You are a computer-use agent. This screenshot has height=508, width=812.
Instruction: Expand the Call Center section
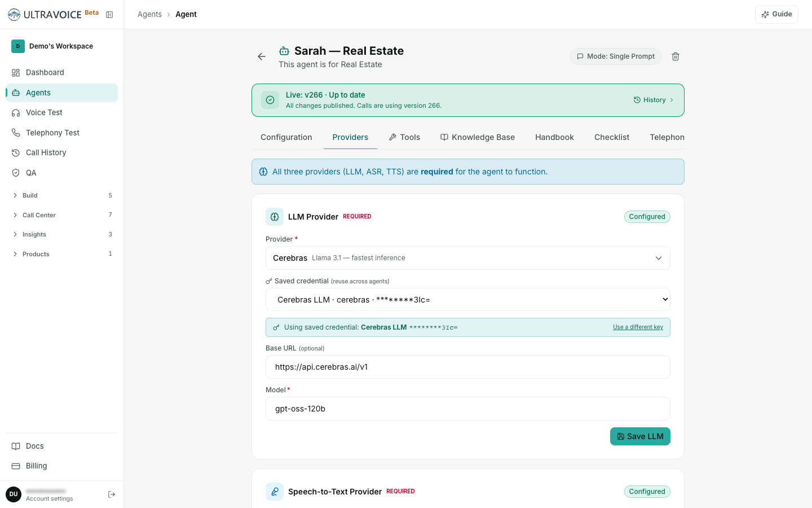tap(62, 215)
